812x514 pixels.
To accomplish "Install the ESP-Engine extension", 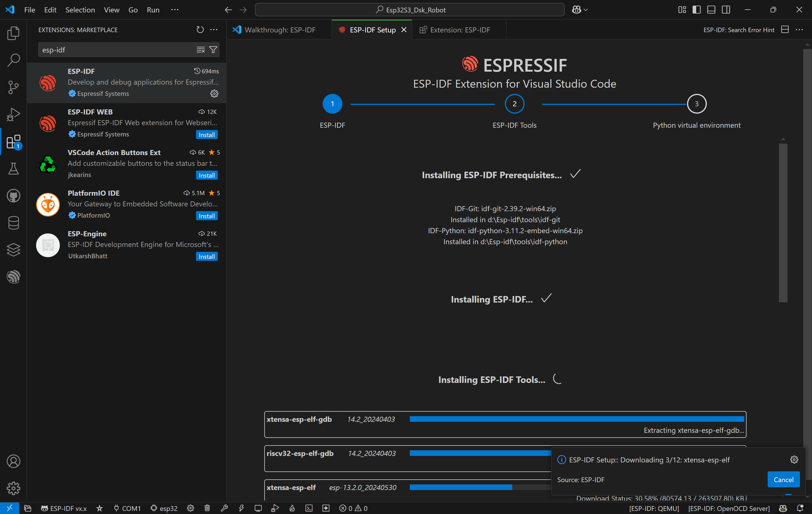I will click(x=207, y=257).
